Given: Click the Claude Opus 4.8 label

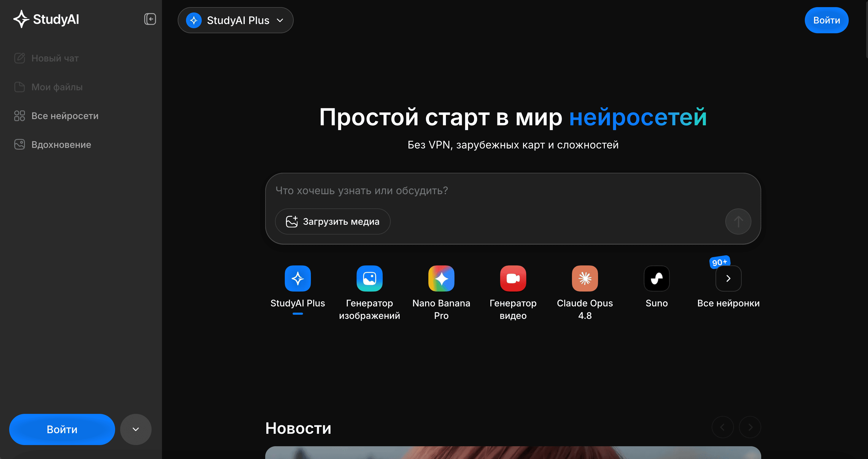Looking at the screenshot, I should (585, 309).
